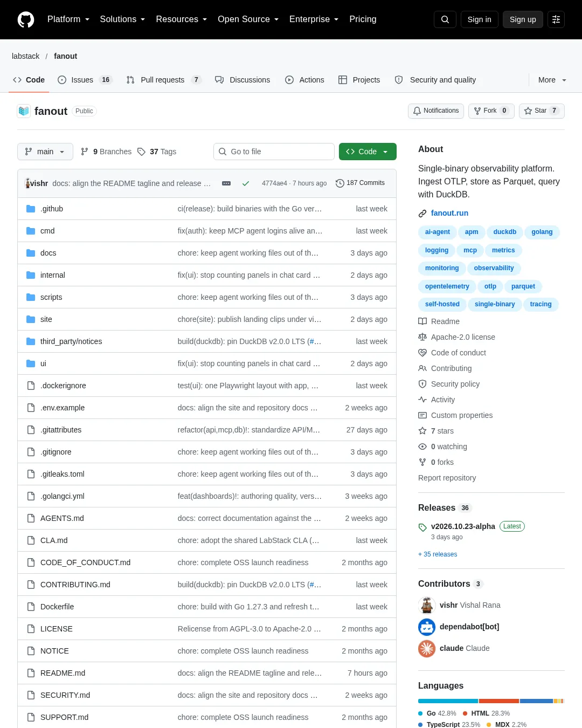Open the green Code dropdown button
582x728 pixels.
pyautogui.click(x=368, y=152)
